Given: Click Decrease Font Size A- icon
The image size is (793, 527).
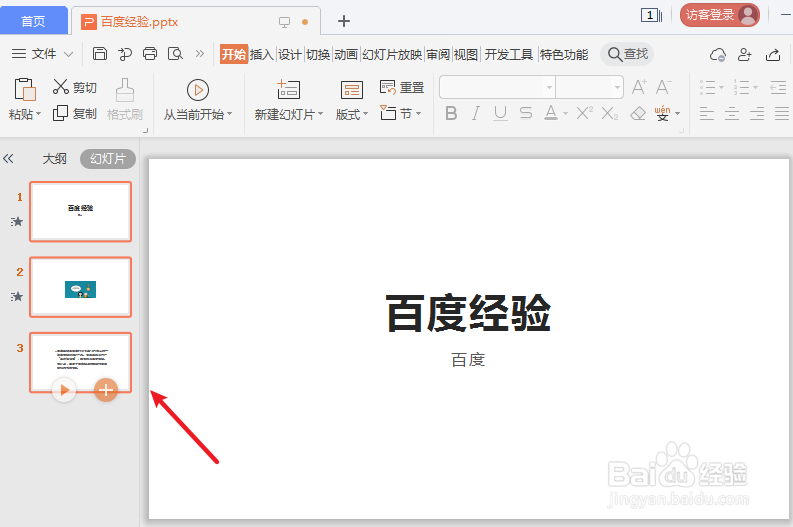Looking at the screenshot, I should coord(663,87).
